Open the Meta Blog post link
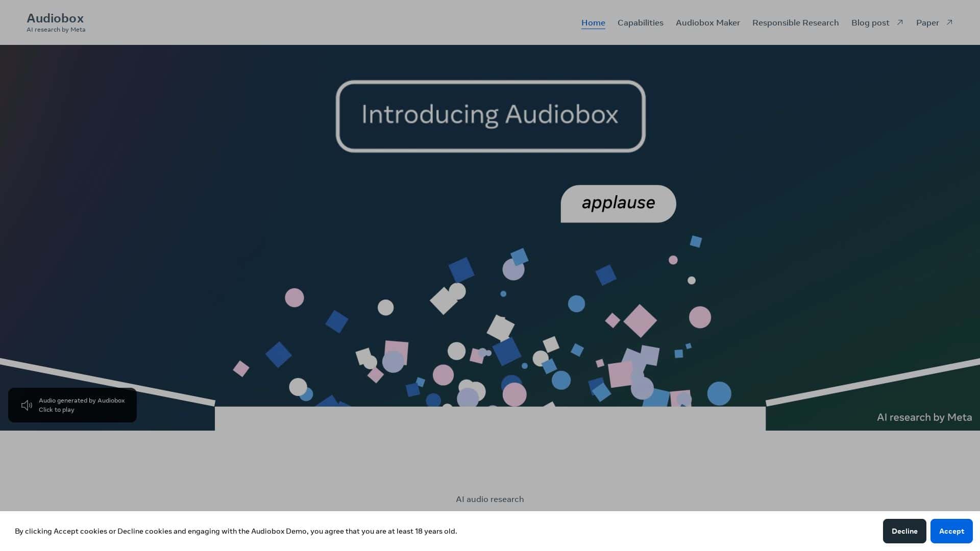The image size is (980, 551). tap(870, 22)
